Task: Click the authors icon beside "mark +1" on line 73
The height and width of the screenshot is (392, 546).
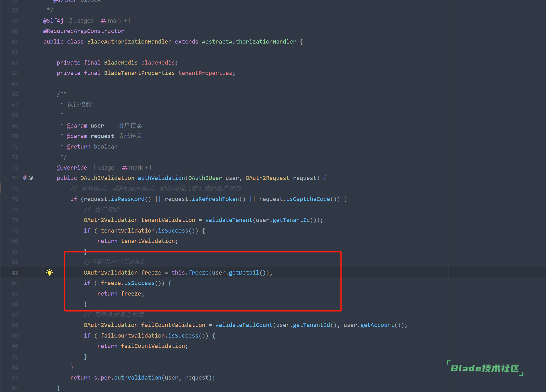Action: coord(125,167)
